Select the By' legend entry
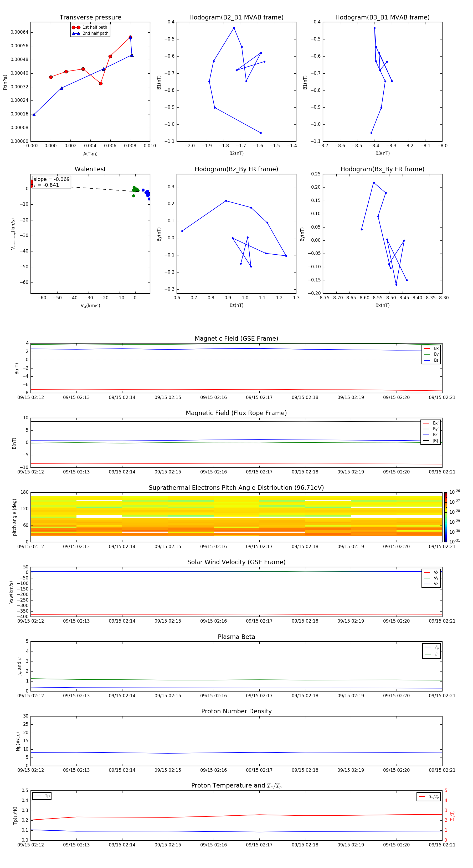The image size is (473, 868). [x=431, y=429]
